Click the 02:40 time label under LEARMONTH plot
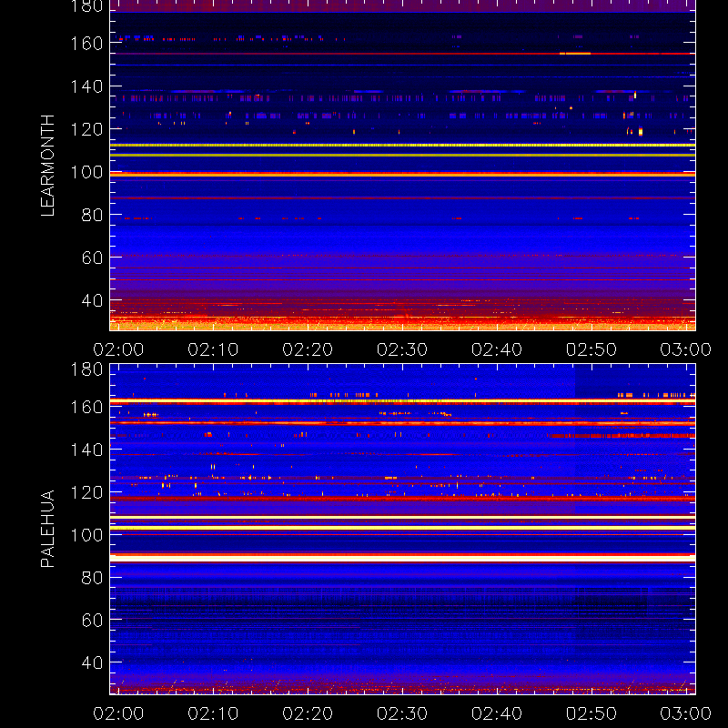This screenshot has width=728, height=728. 497,349
